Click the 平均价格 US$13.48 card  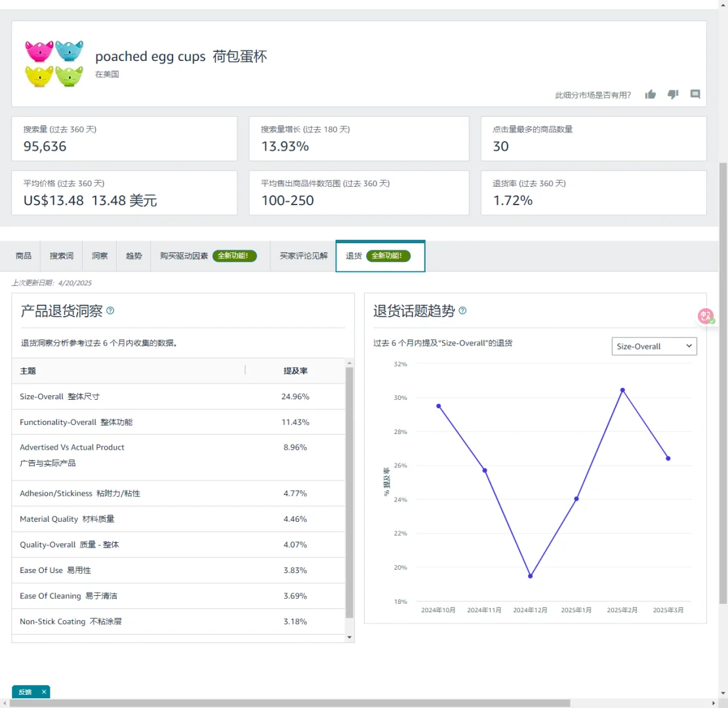[x=125, y=193]
